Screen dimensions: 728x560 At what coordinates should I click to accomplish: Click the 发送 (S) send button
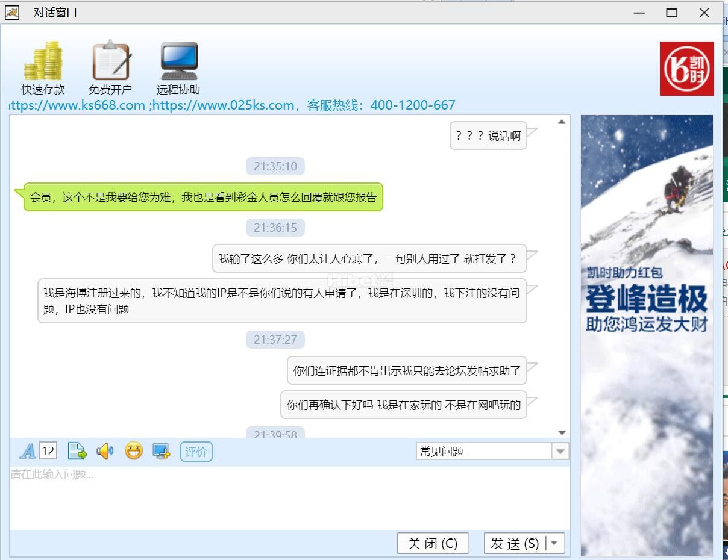[515, 544]
